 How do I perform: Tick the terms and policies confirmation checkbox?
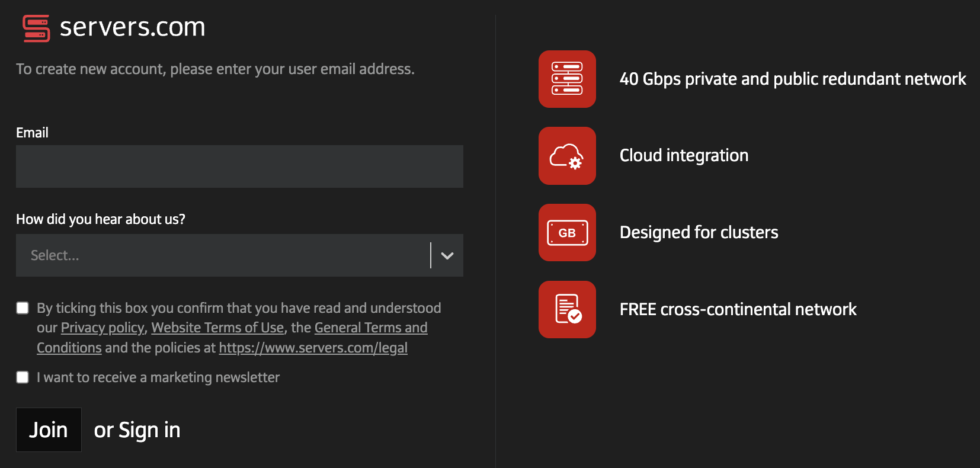(x=23, y=308)
